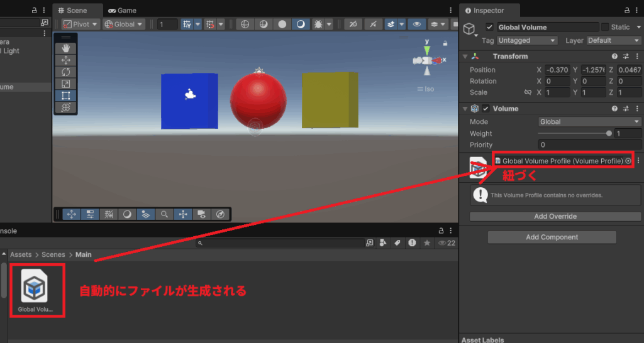Open the Layer dropdown showing Default
The width and height of the screenshot is (644, 343).
point(613,40)
